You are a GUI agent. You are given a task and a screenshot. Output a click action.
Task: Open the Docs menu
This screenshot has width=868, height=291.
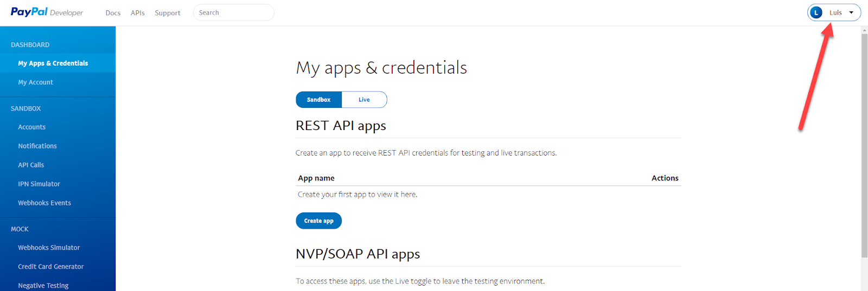tap(113, 13)
